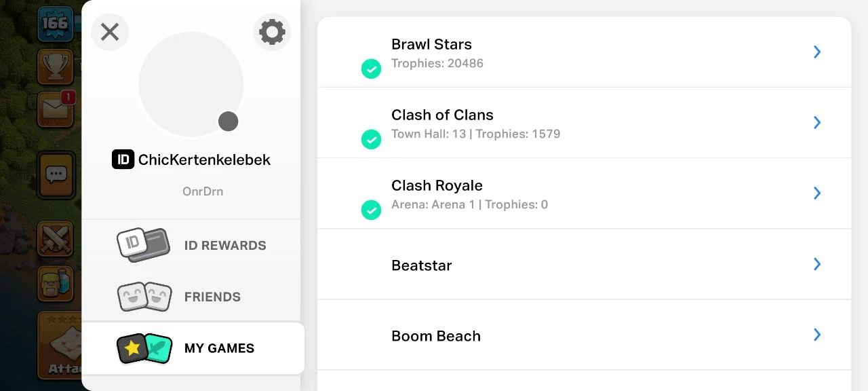Image resolution: width=868 pixels, height=391 pixels.
Task: Expand Beatstar using the right chevron
Action: (817, 263)
